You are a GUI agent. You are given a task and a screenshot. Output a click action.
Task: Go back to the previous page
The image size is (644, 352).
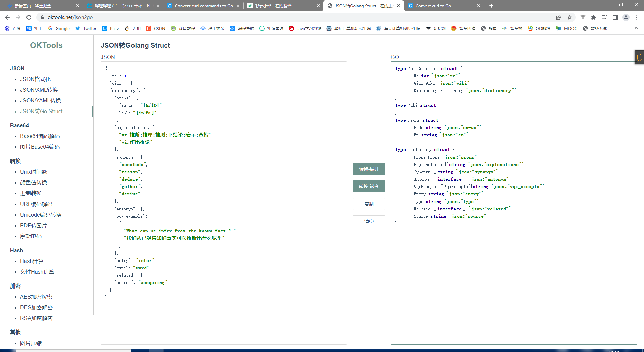click(x=7, y=17)
